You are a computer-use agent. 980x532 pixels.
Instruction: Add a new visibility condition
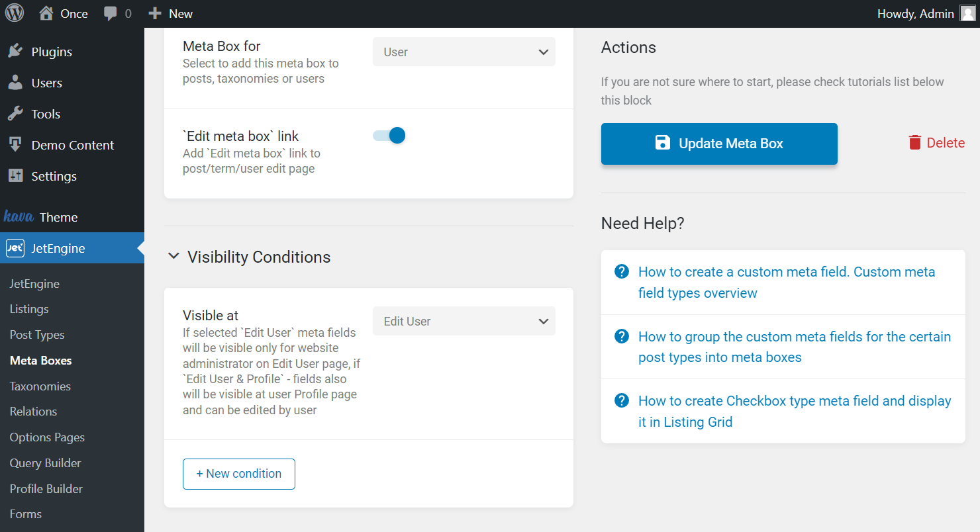239,474
